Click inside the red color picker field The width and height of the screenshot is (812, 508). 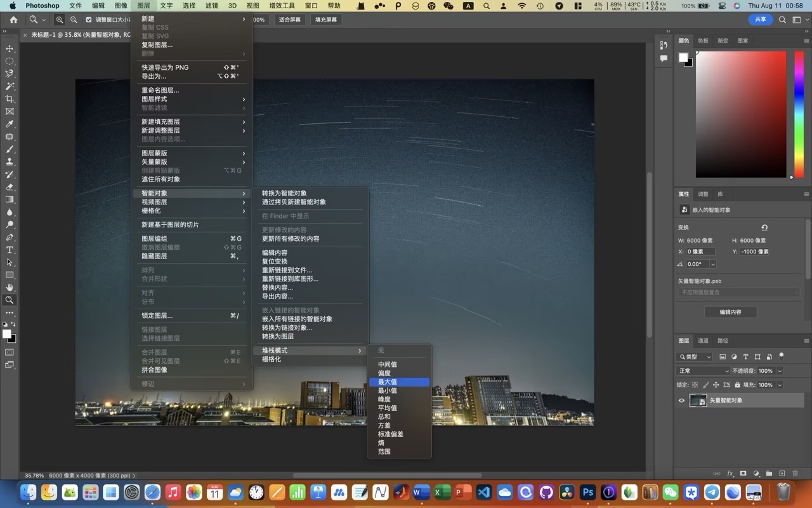point(740,114)
